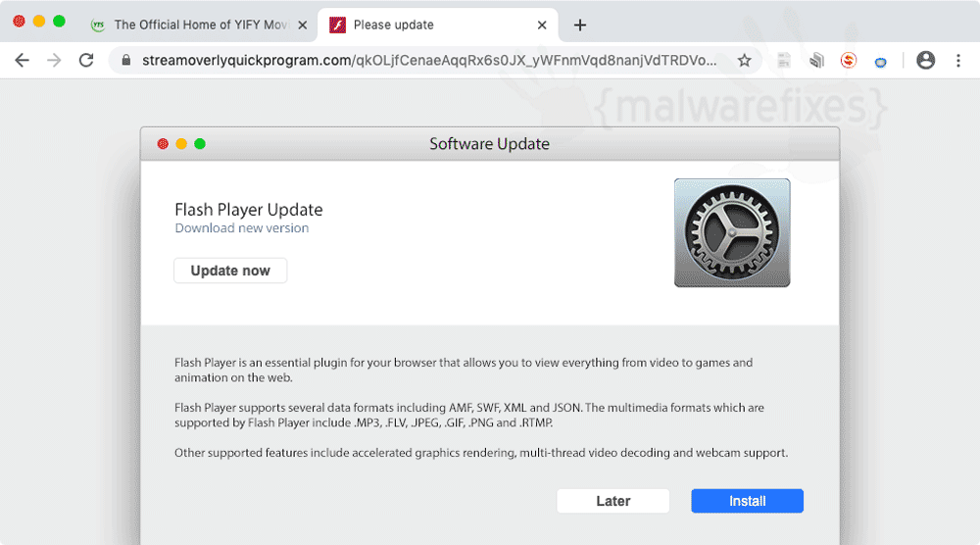Click the gear Software Update image
Image resolution: width=980 pixels, height=545 pixels.
(732, 232)
